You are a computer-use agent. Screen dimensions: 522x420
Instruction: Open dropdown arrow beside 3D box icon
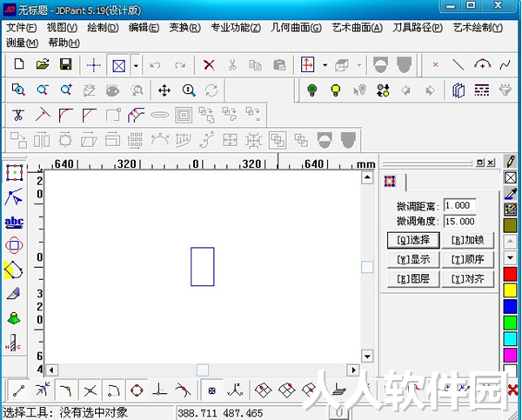coord(358,65)
